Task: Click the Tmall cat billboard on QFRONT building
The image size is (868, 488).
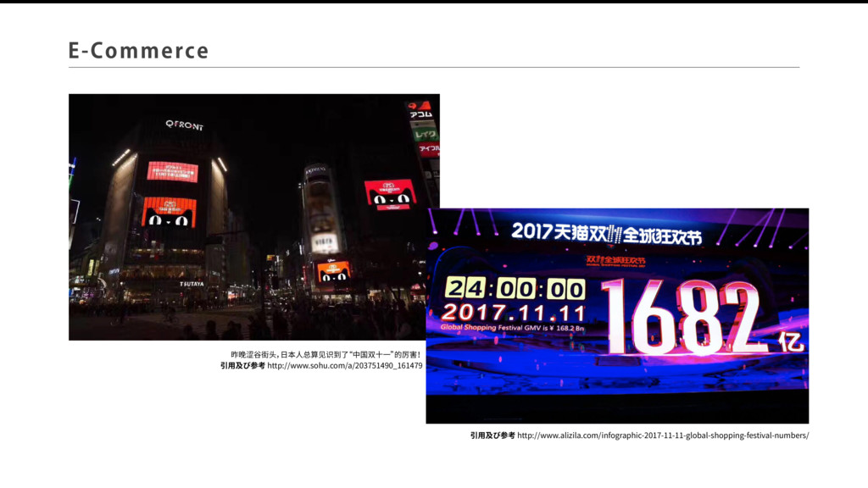Action: (x=169, y=212)
